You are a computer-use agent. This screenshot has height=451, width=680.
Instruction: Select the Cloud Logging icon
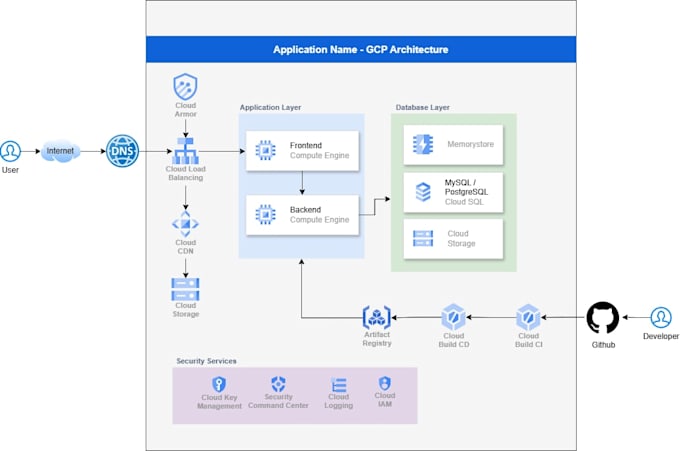point(339,385)
